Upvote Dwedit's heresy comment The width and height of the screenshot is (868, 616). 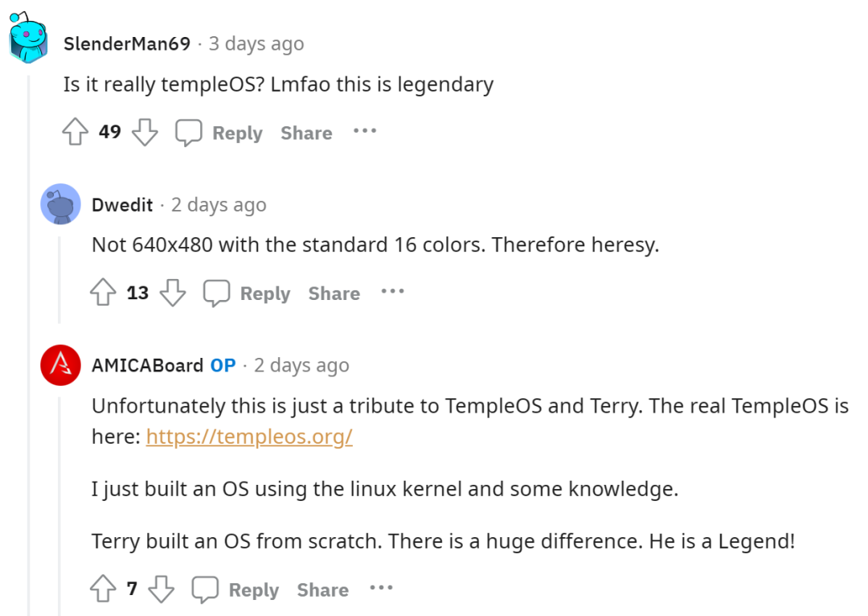coord(102,293)
